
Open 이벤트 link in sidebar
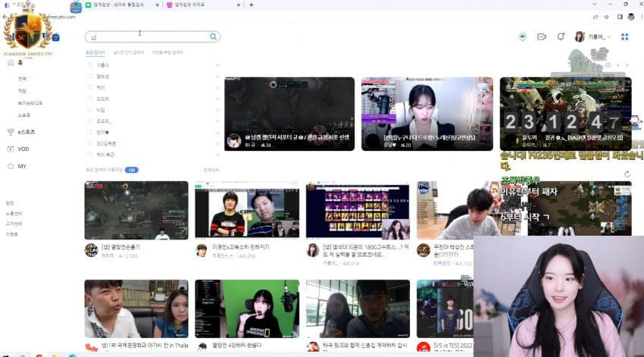12,233
